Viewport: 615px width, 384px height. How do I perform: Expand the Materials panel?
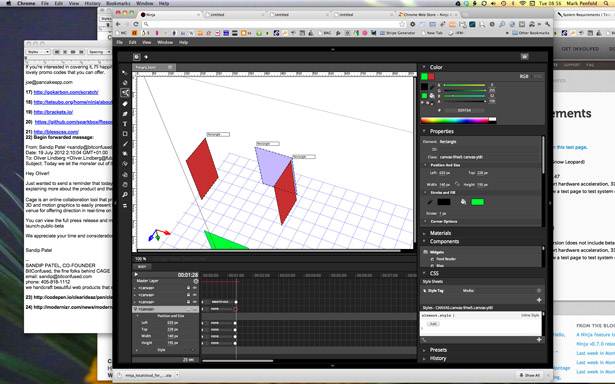(x=424, y=233)
